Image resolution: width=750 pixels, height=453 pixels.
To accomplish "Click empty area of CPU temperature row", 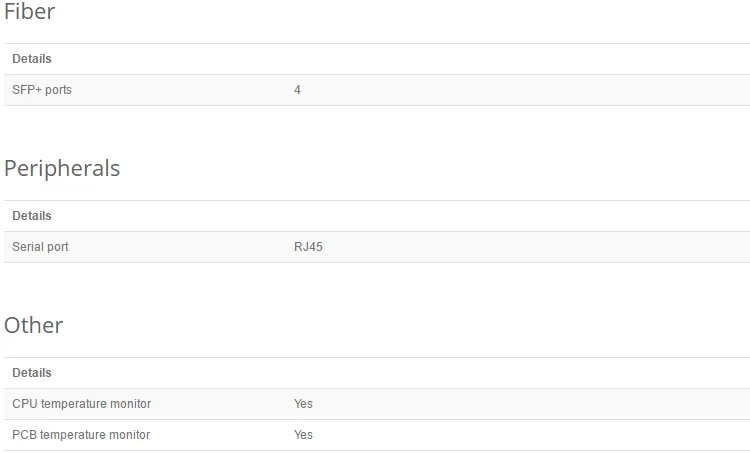I will tap(526, 404).
